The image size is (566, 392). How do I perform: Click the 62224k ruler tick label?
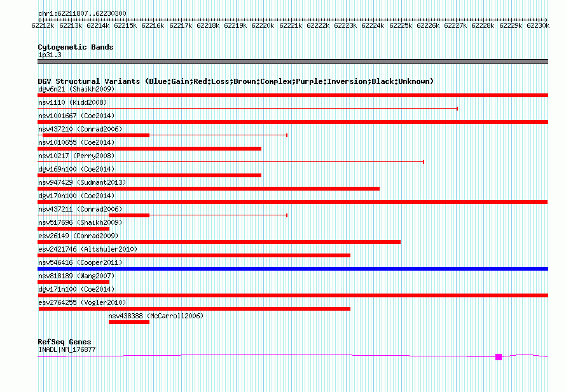[373, 25]
